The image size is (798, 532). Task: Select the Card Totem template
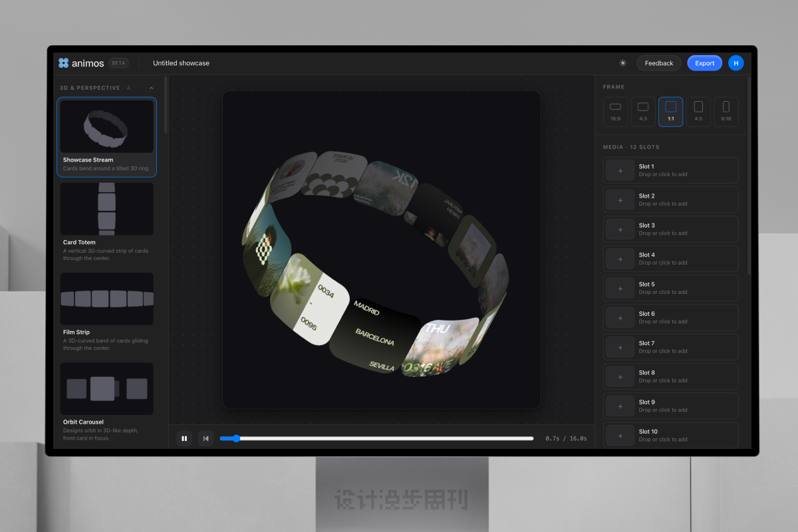(x=106, y=222)
